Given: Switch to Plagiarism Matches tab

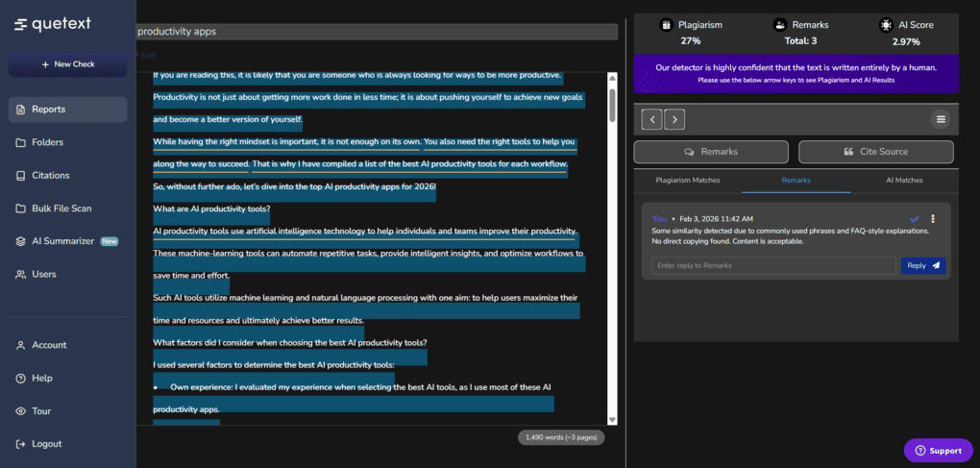Looking at the screenshot, I should point(687,180).
